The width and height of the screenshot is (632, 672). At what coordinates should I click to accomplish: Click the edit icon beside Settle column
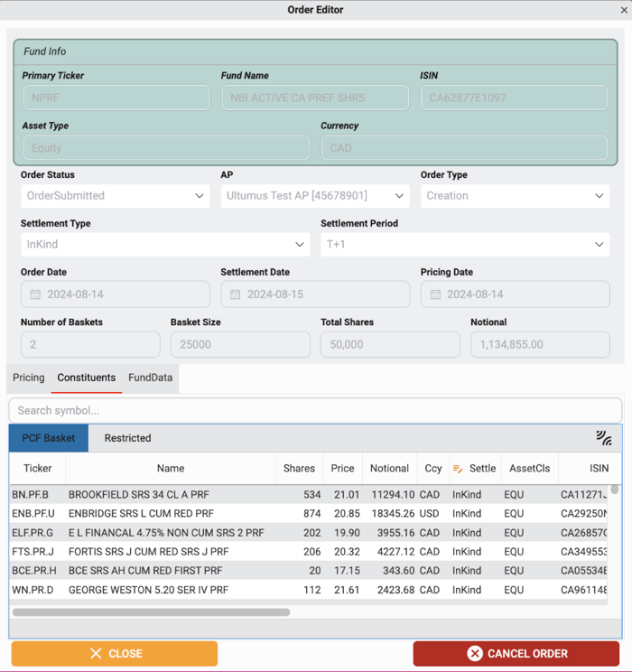(x=458, y=469)
